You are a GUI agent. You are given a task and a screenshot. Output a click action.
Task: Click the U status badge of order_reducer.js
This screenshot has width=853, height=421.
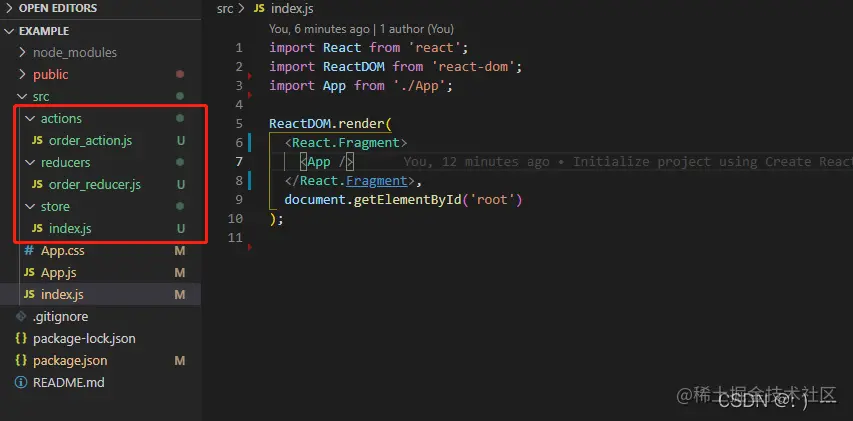pos(181,185)
